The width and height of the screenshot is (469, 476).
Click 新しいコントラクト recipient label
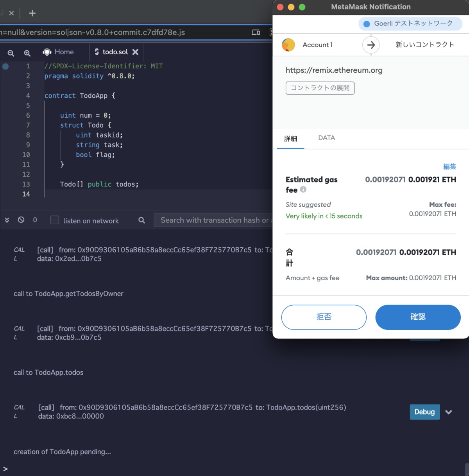(425, 45)
